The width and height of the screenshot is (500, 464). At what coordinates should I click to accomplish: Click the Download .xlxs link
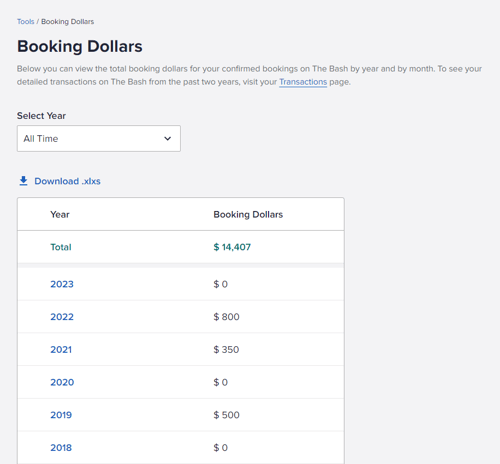point(67,181)
